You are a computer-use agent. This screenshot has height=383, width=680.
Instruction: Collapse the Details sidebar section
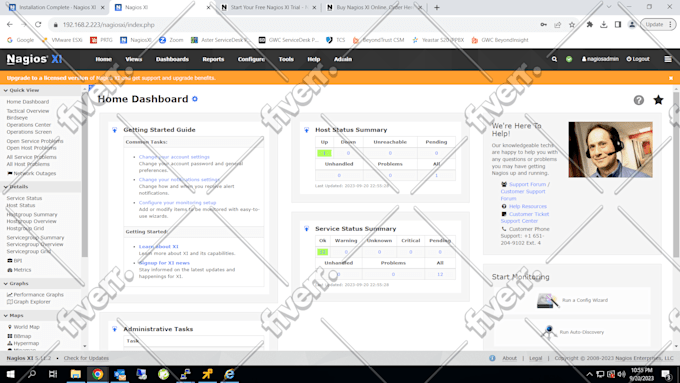pos(16,187)
